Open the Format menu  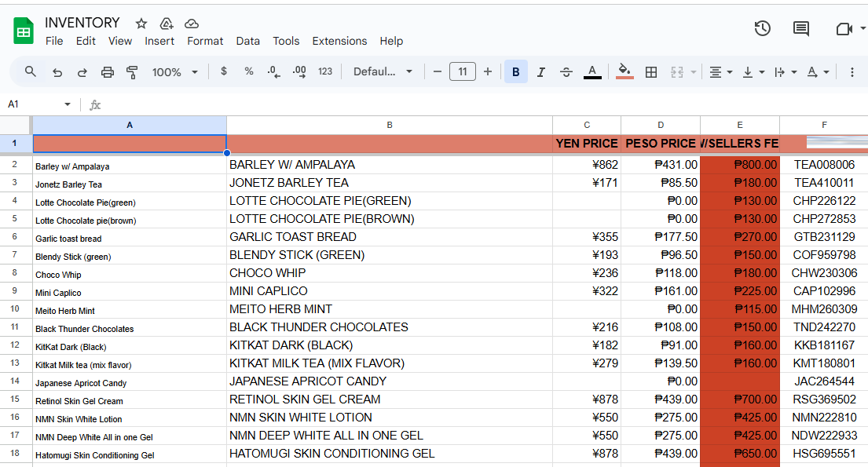[205, 41]
